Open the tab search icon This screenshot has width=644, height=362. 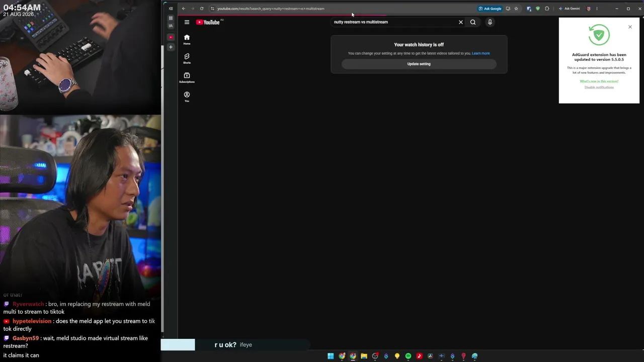pyautogui.click(x=171, y=26)
